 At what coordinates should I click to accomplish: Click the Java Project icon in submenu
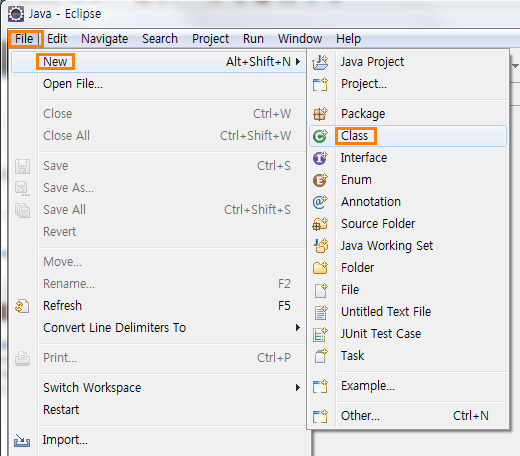320,62
